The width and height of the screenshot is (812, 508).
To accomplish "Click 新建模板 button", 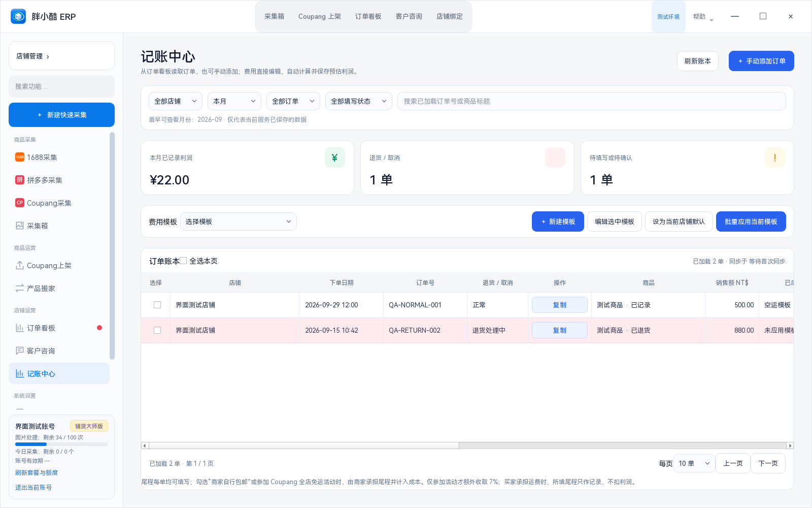I will [558, 221].
